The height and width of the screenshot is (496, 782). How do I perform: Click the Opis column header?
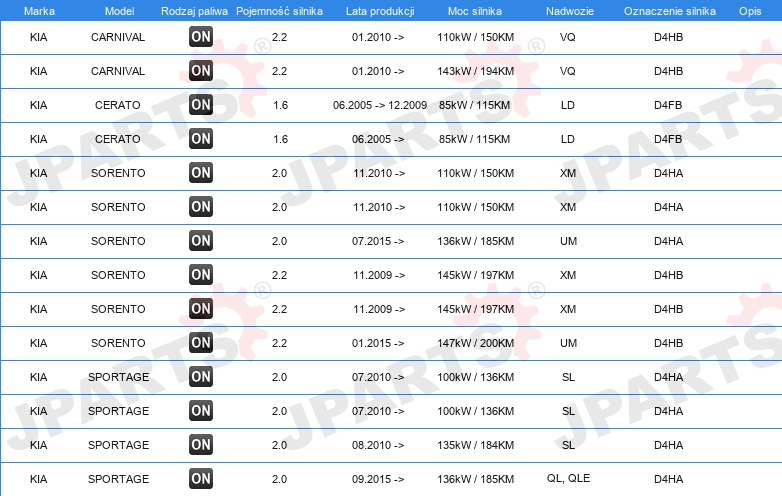click(x=750, y=11)
